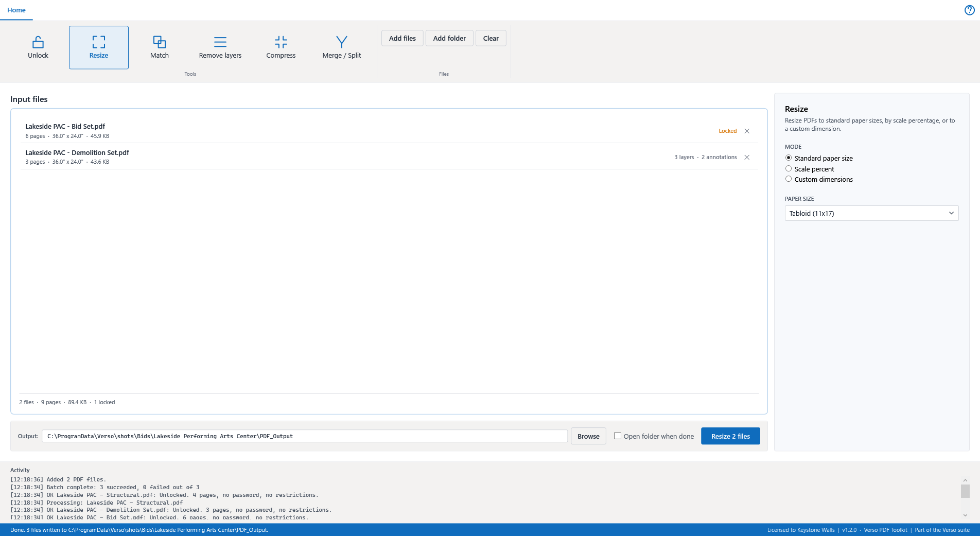Image resolution: width=980 pixels, height=536 pixels.
Task: Select Lakeside PAC - Bid Set.pdf row
Action: click(389, 131)
